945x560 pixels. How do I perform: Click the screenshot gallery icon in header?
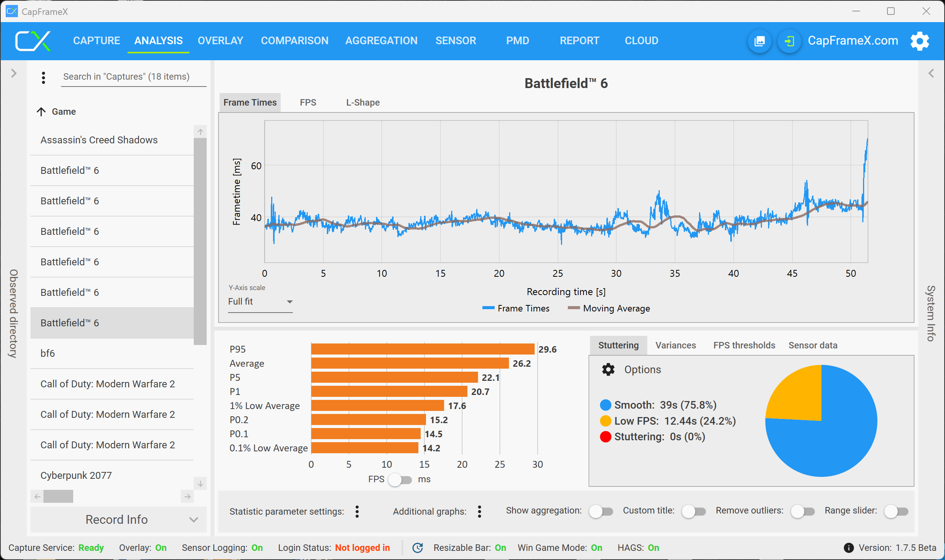click(759, 41)
